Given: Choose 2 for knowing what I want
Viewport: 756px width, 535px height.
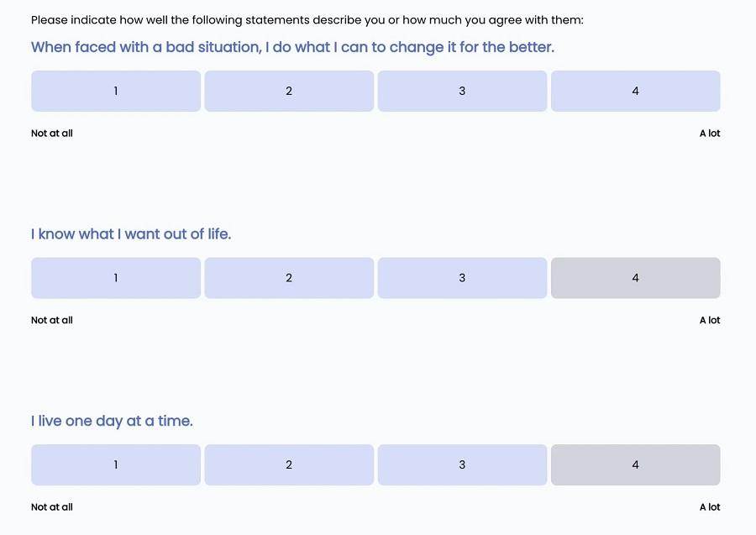Looking at the screenshot, I should [x=289, y=278].
